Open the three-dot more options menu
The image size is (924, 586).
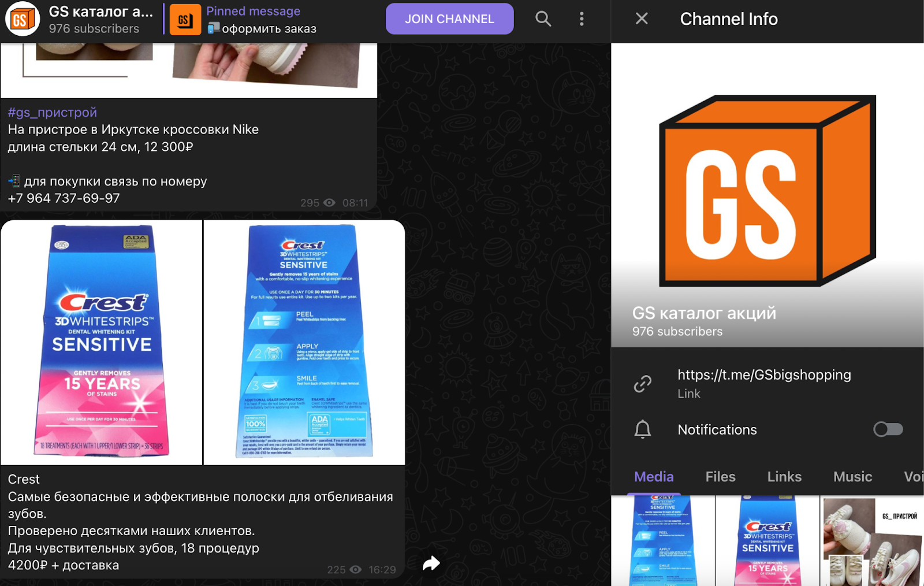[x=582, y=19]
